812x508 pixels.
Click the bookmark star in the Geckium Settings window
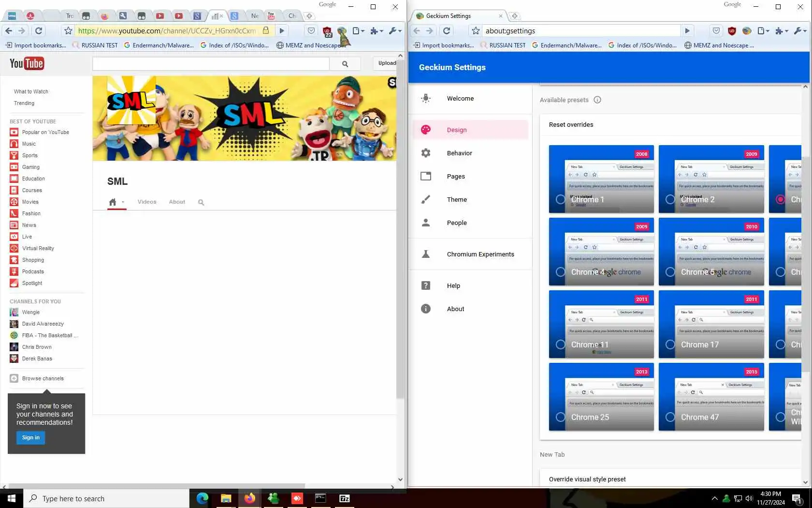pyautogui.click(x=476, y=30)
